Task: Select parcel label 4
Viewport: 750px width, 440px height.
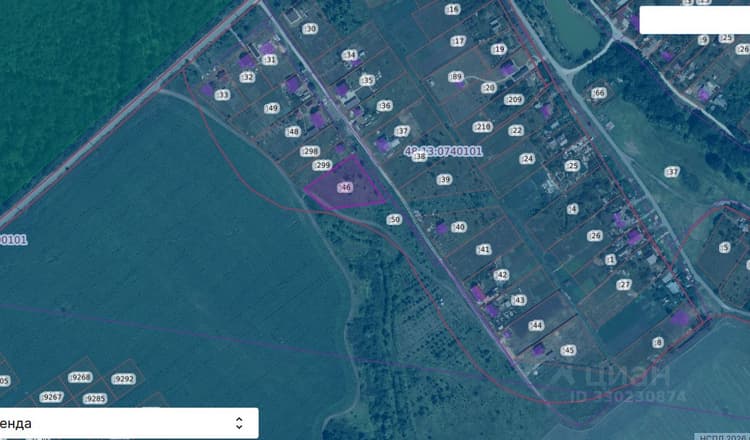Action: click(x=573, y=209)
